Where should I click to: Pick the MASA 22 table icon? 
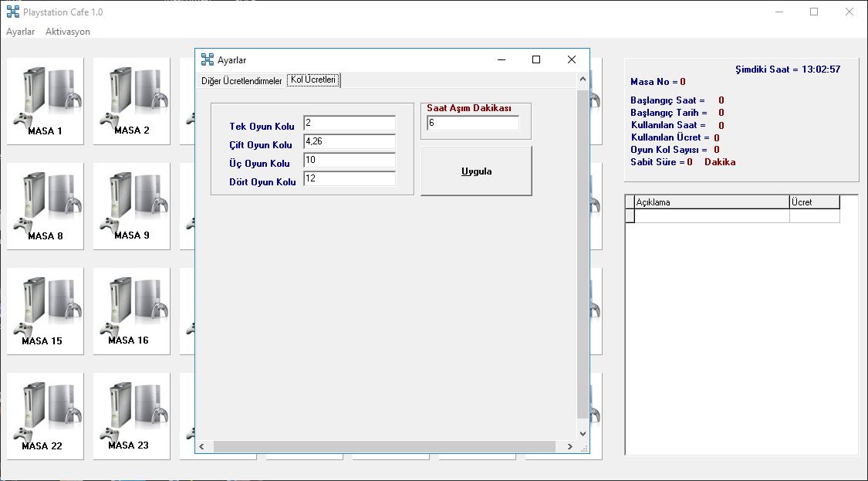[x=46, y=416]
